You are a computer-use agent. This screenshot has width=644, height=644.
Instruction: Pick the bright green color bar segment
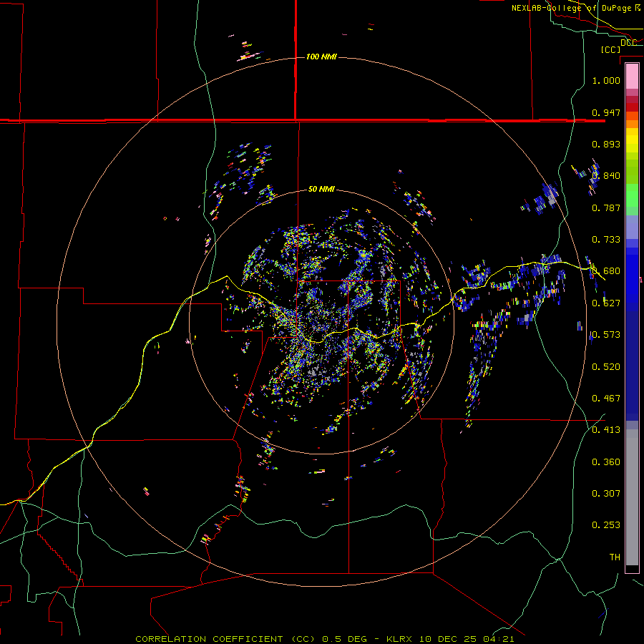tap(632, 195)
